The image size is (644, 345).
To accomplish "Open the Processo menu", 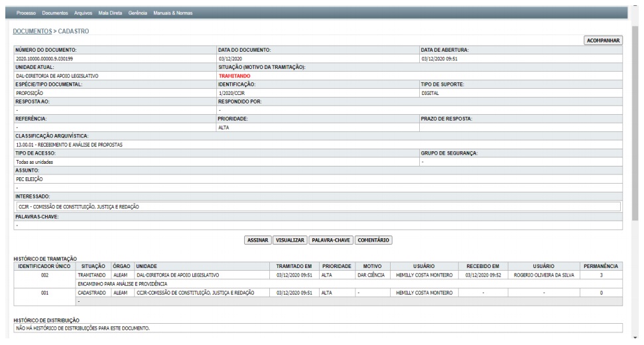I will 27,13.
